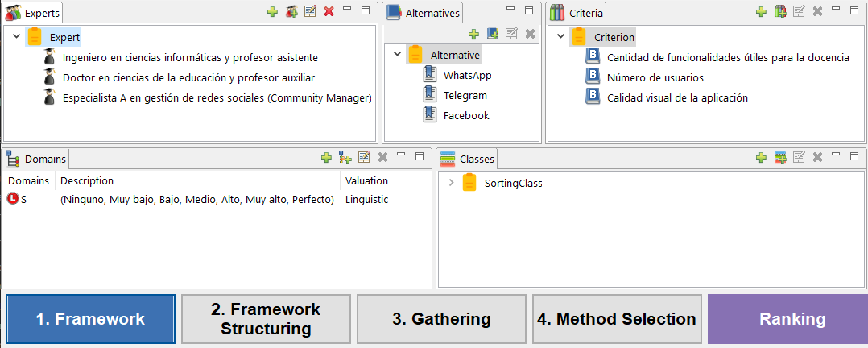Click the add multiple classes icon
This screenshot has width=868, height=348.
pos(779,158)
